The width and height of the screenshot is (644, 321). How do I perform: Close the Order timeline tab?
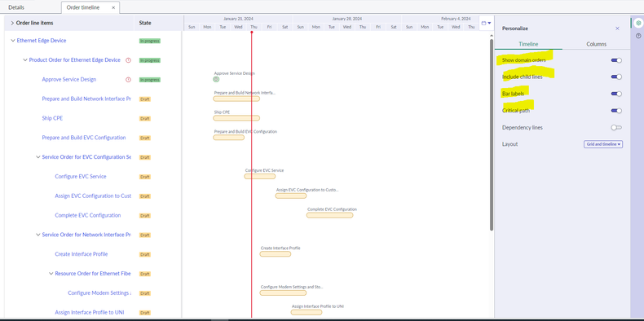tap(113, 7)
